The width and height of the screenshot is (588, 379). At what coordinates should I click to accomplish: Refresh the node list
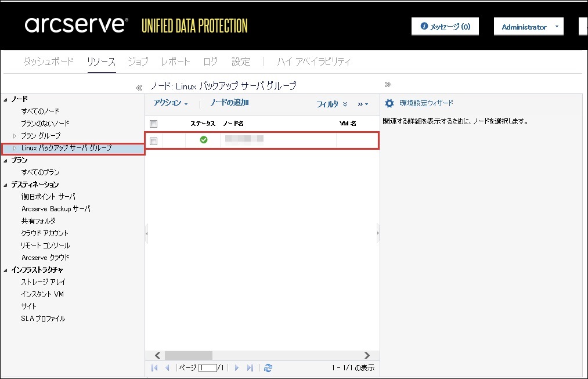pos(268,368)
